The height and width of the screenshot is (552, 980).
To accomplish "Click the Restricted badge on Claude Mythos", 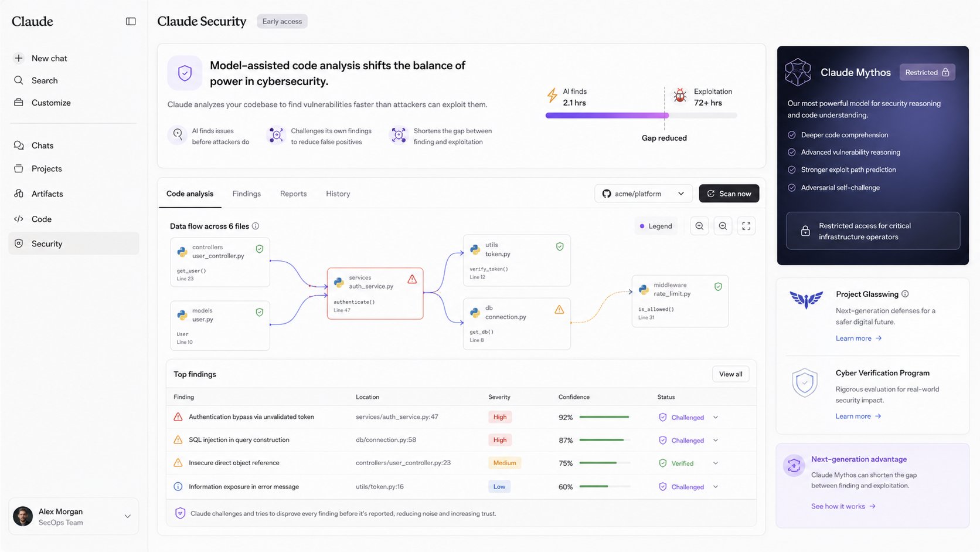I will (x=927, y=72).
